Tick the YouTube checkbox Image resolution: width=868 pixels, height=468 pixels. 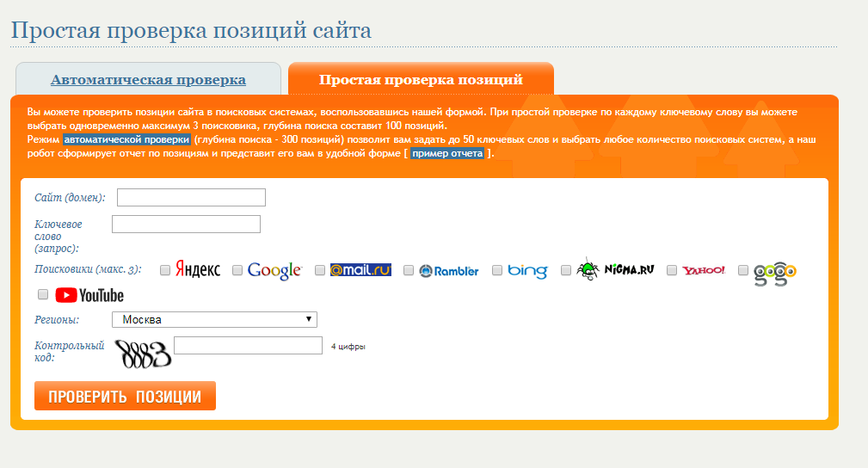43,294
